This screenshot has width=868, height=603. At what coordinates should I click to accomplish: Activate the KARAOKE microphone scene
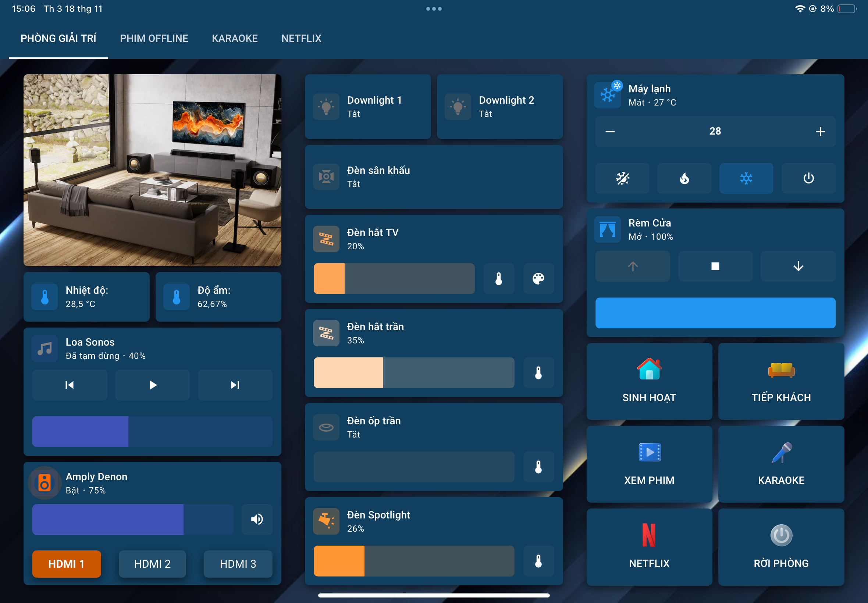click(781, 464)
